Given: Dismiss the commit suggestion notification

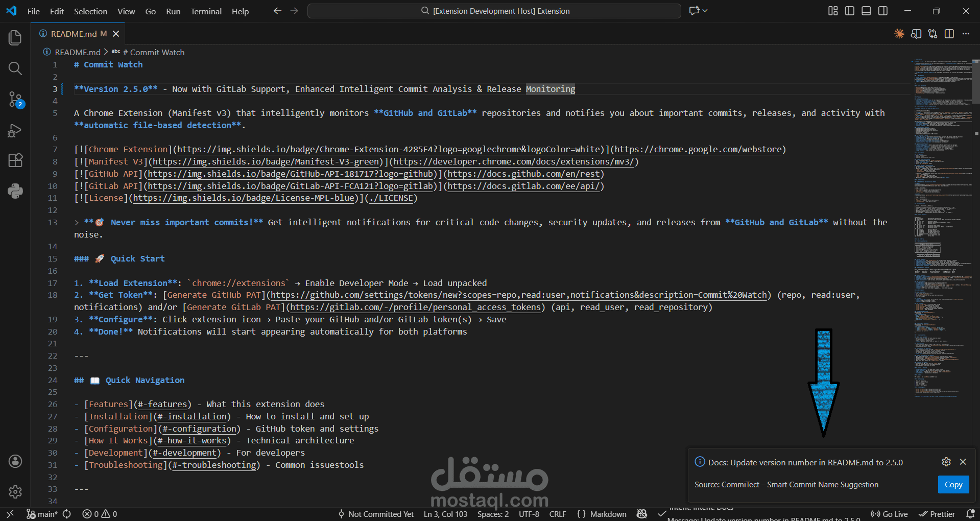Looking at the screenshot, I should 963,462.
